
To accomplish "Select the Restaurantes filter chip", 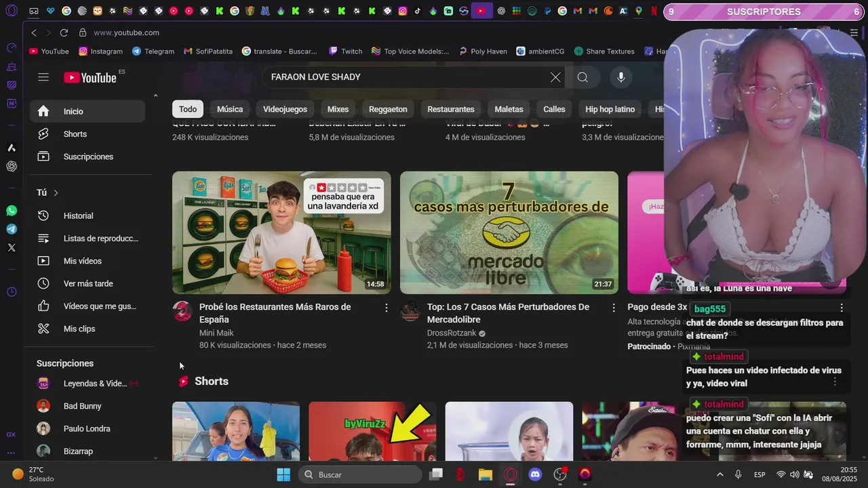I will [451, 109].
